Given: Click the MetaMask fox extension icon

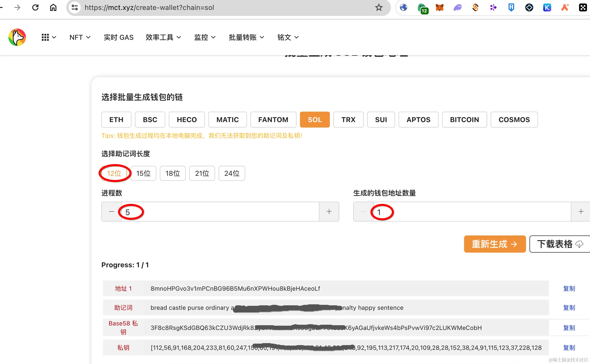Looking at the screenshot, I should 439,7.
